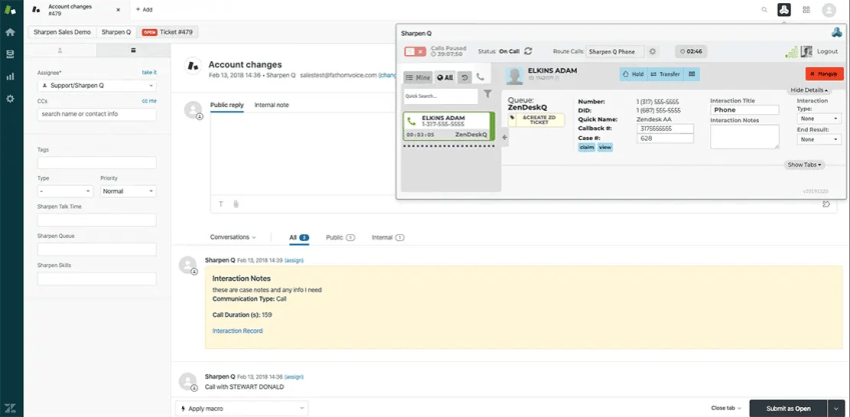
Task: Open the End Result dropdown
Action: pyautogui.click(x=819, y=139)
